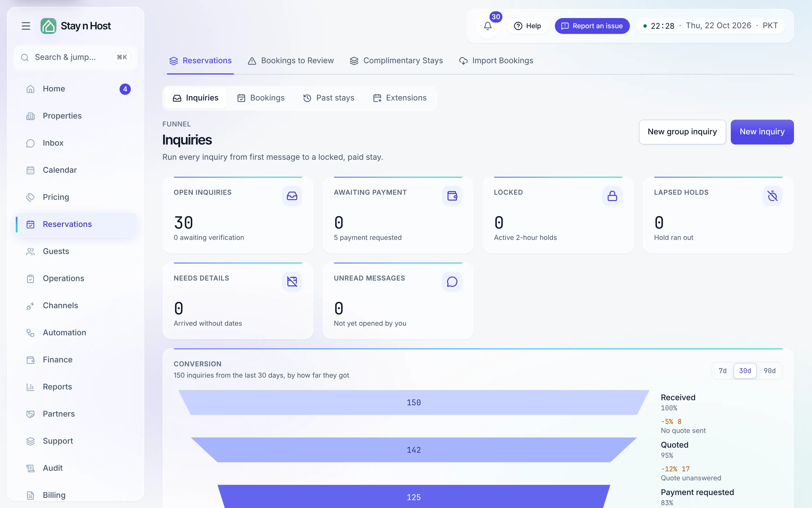Click the New inquiry button

[762, 132]
